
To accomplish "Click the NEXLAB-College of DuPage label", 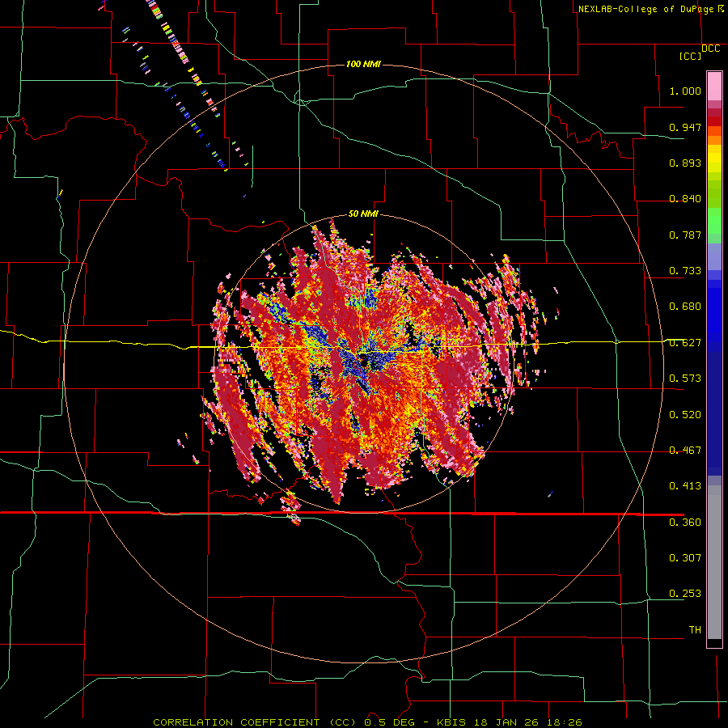I will (645, 9).
